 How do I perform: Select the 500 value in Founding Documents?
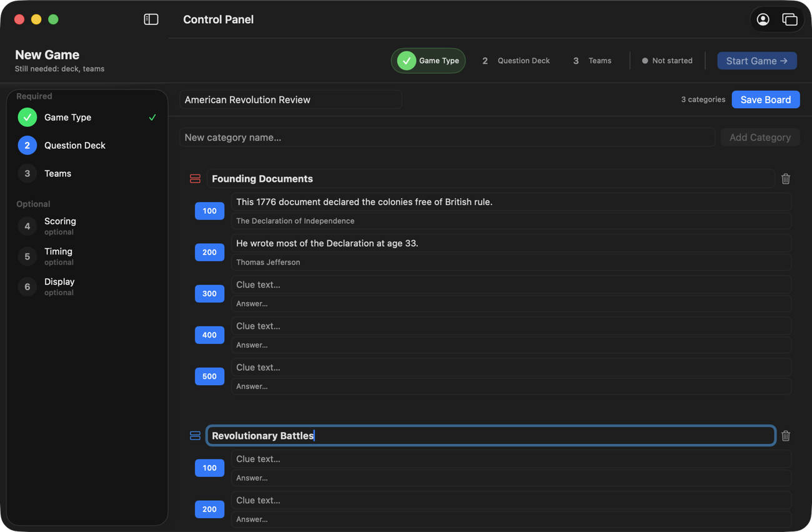pyautogui.click(x=210, y=376)
